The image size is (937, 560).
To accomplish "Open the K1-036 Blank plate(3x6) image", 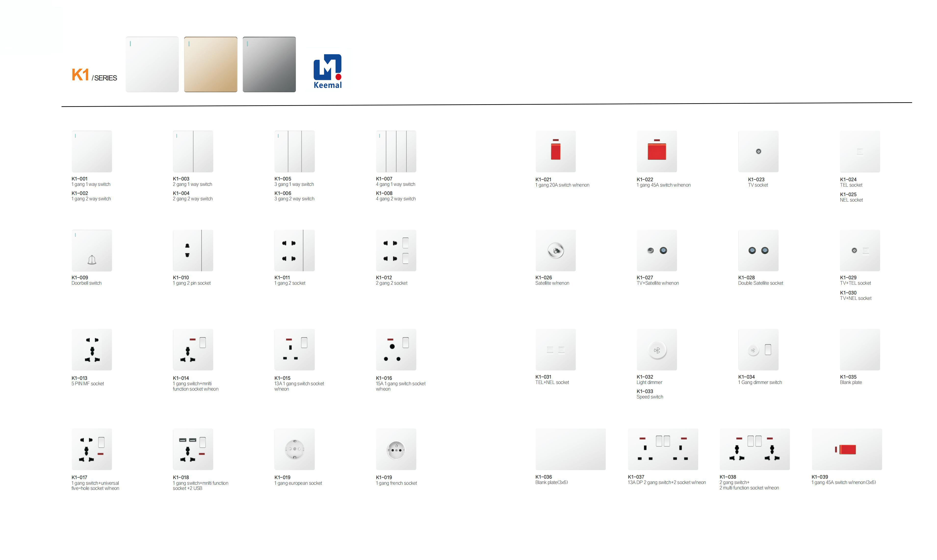I will [571, 449].
